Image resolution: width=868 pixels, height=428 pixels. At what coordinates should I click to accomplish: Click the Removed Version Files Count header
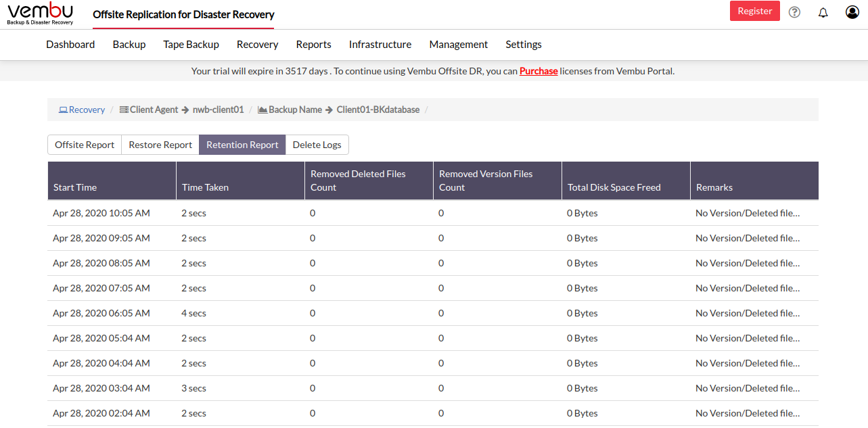click(x=497, y=181)
